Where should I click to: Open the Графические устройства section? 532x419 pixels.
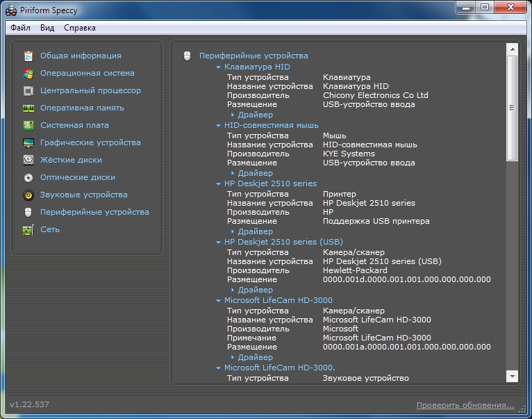pos(90,142)
